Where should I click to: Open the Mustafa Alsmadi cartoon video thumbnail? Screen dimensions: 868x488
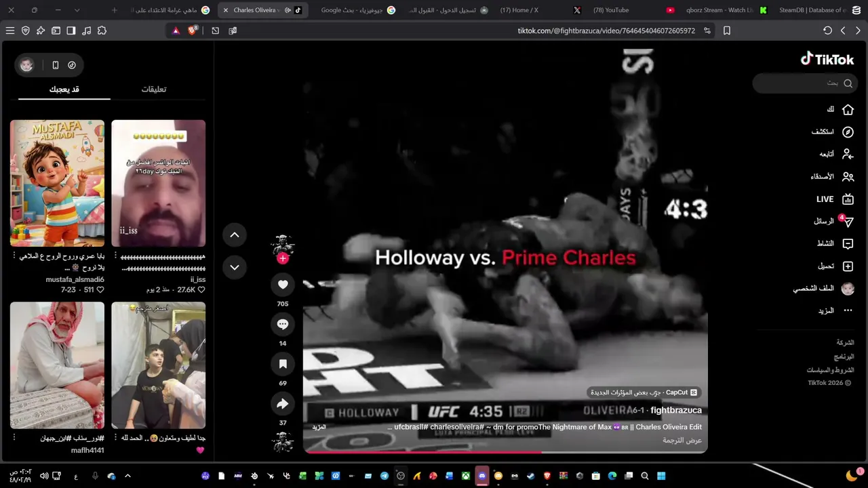pos(57,183)
